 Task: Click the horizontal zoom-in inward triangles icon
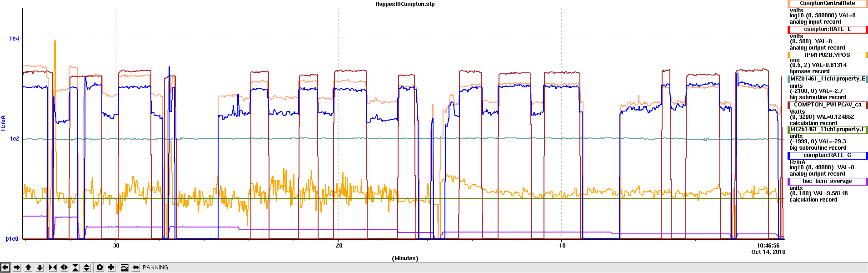pyautogui.click(x=53, y=268)
